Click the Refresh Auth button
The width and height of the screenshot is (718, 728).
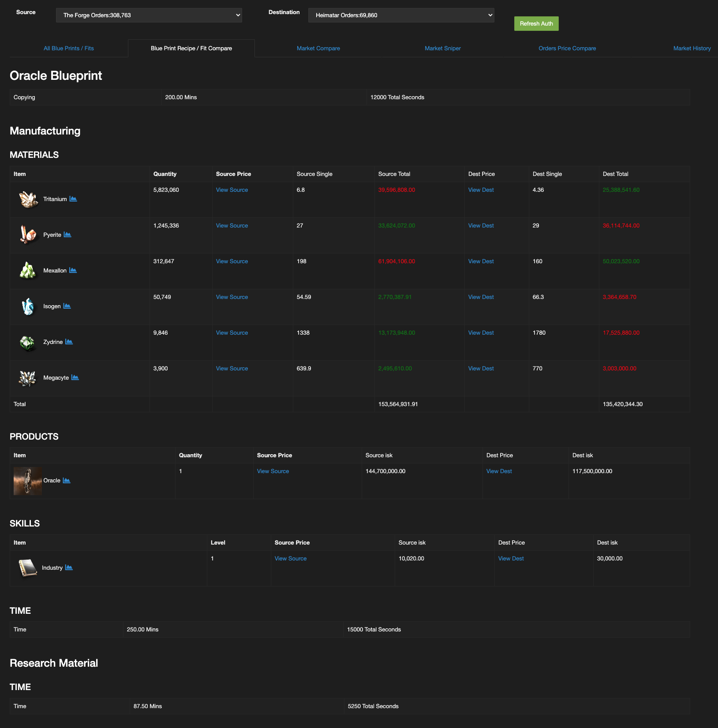click(536, 23)
